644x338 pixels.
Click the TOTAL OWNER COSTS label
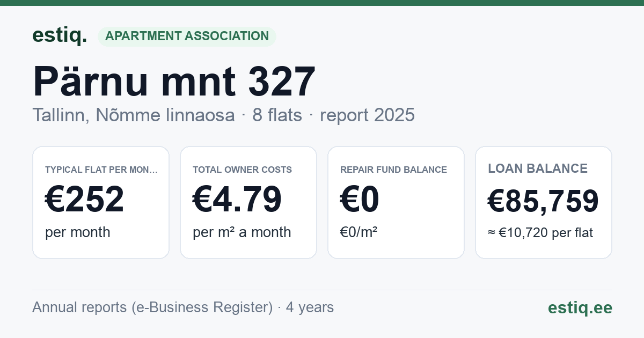pos(242,170)
